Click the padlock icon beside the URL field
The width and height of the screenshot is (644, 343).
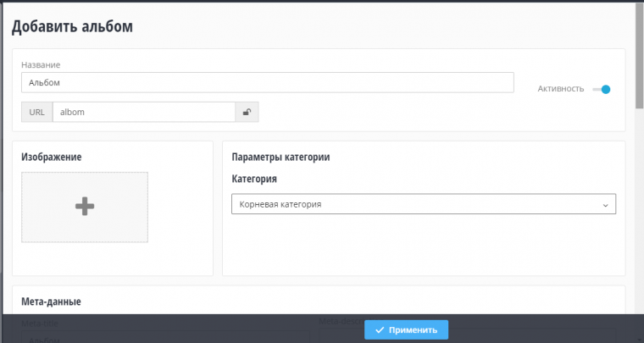click(x=247, y=112)
